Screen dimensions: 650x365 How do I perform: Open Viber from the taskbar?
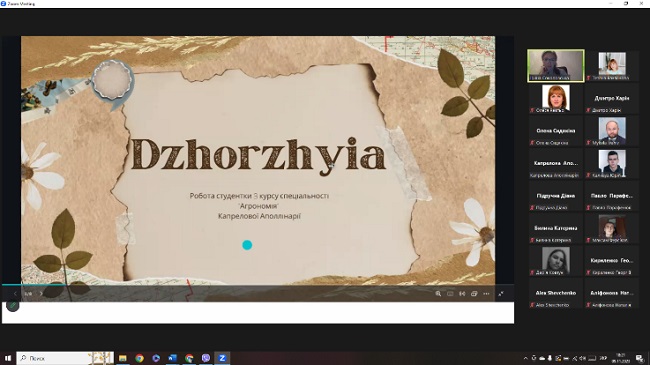(x=206, y=358)
